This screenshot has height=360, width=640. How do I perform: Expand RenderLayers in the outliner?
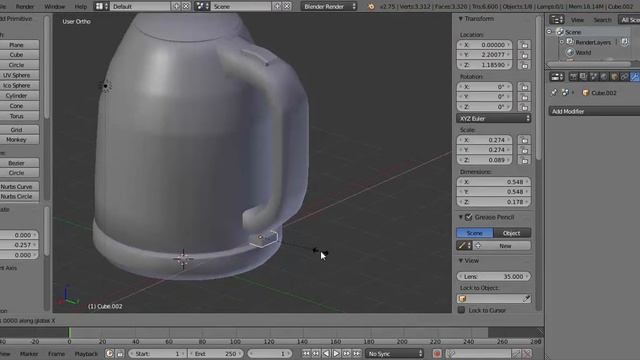[x=562, y=42]
